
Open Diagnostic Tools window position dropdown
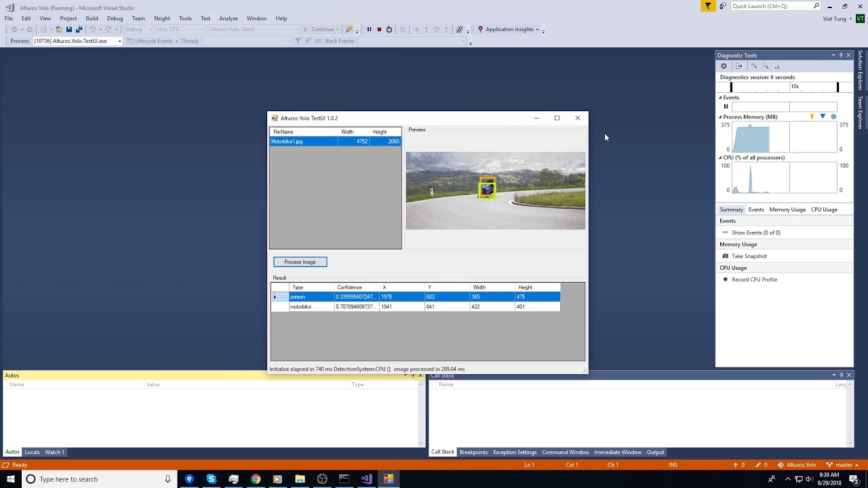click(833, 56)
